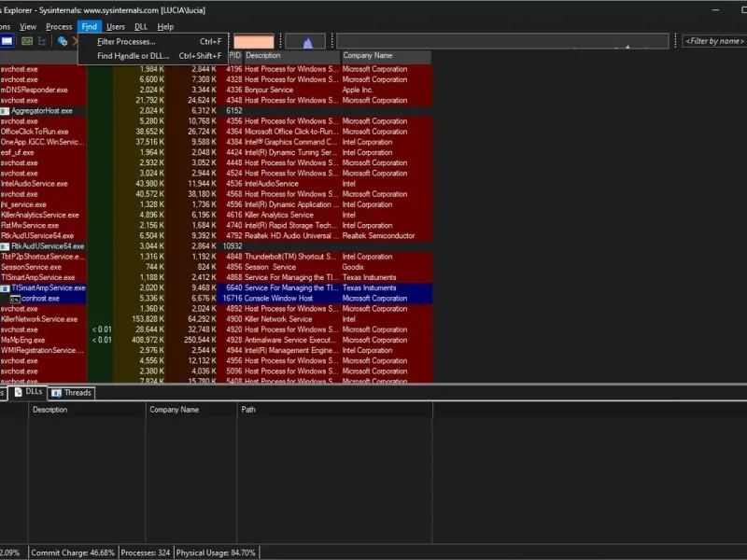The width and height of the screenshot is (747, 560).
Task: Click Killer Network Service description
Action: point(278,319)
